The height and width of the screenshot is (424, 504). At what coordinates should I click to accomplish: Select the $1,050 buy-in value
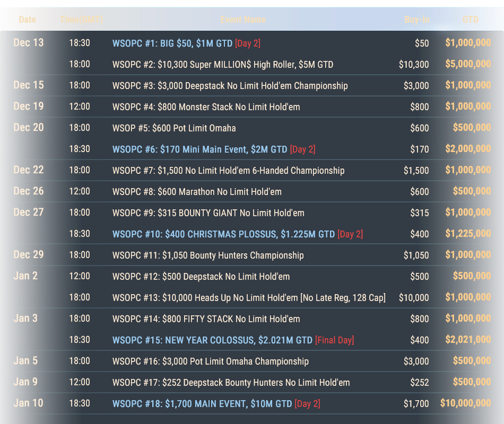[416, 255]
